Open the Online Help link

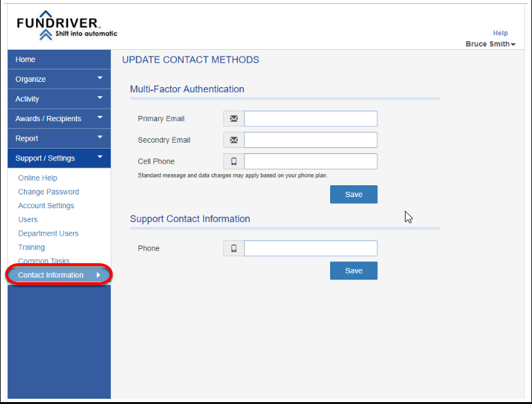[37, 178]
